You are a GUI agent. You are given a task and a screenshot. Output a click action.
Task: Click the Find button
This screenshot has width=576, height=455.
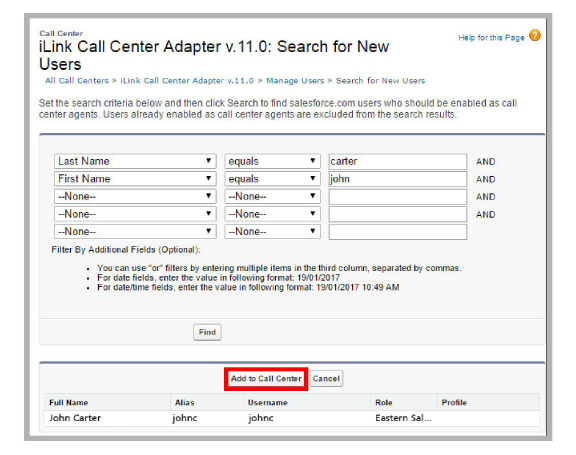(x=207, y=332)
